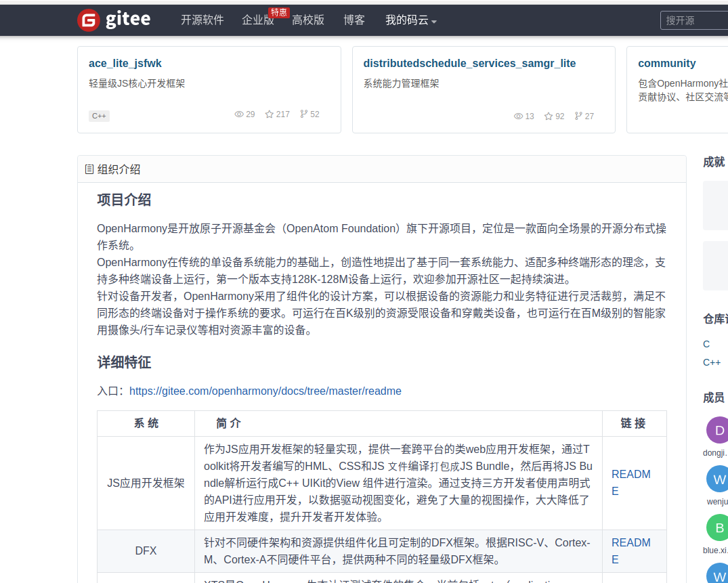Select 高校版 in the top navigation

click(x=308, y=20)
